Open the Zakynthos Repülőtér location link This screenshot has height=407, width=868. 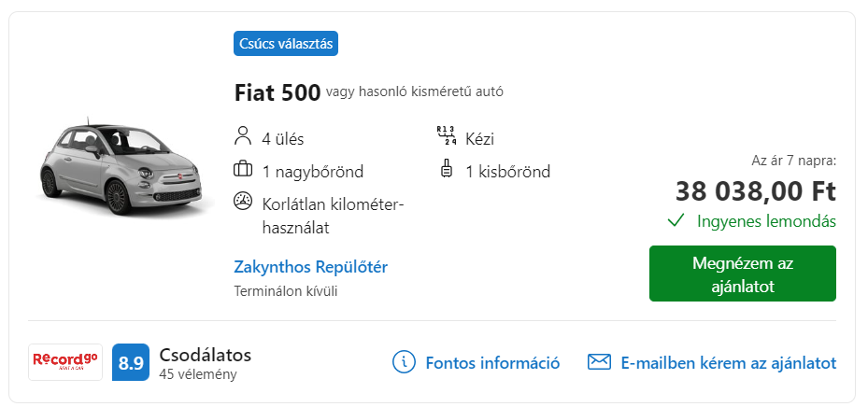coord(310,267)
